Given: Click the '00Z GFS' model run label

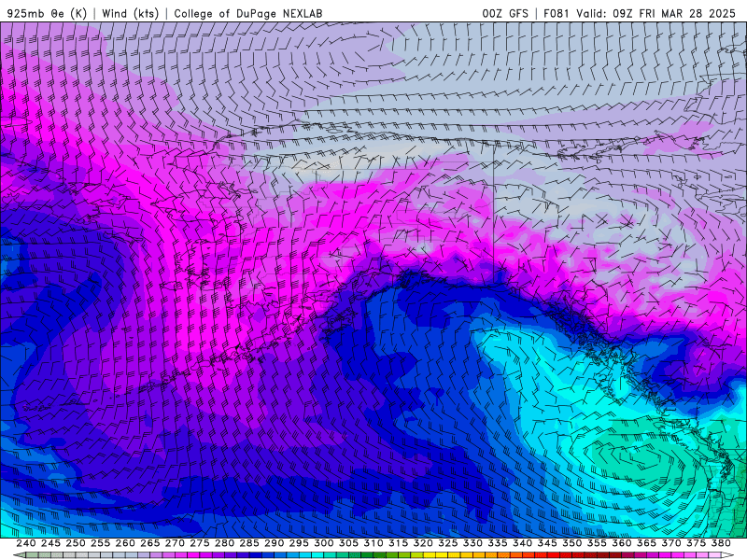Looking at the screenshot, I should coord(505,13).
